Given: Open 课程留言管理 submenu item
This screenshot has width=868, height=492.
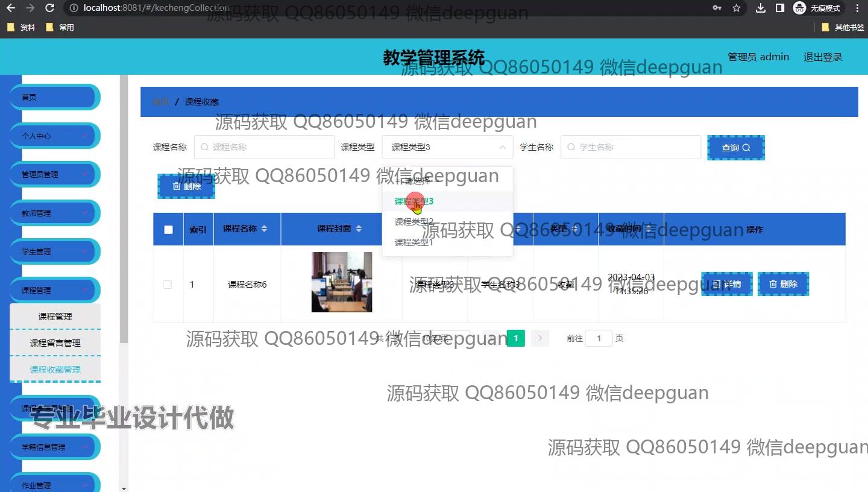Looking at the screenshot, I should pos(55,343).
